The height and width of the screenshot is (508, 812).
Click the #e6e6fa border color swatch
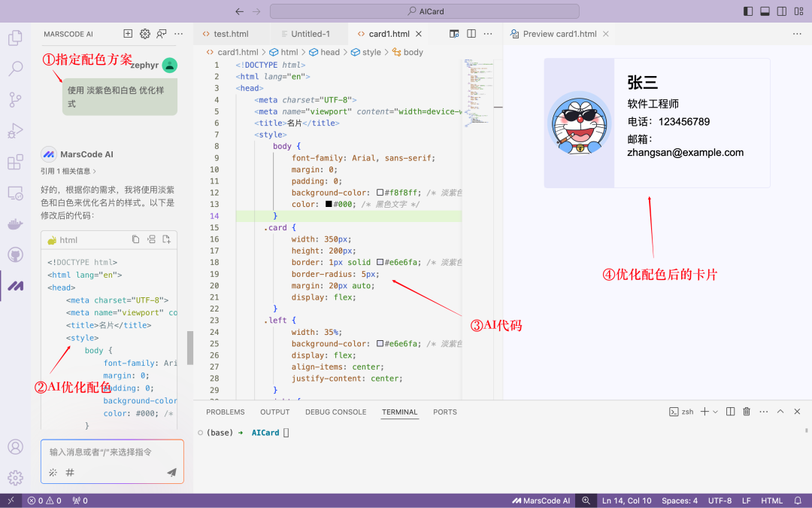(380, 262)
